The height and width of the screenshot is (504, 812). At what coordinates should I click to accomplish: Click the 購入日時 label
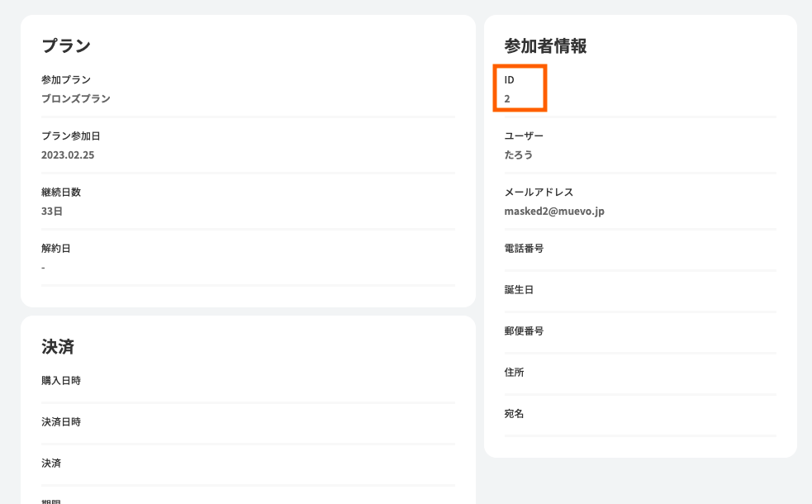(61, 381)
